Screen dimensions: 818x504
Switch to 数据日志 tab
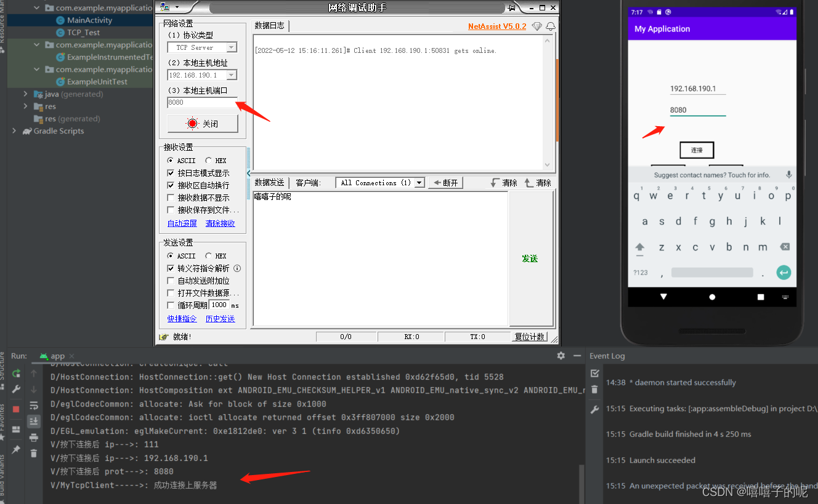tap(269, 26)
